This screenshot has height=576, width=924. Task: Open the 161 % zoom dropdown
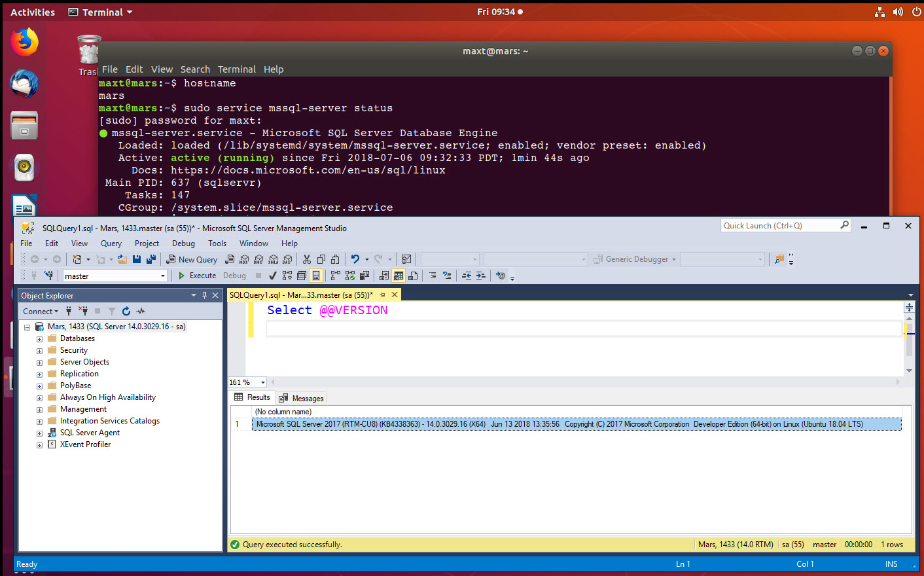(263, 382)
